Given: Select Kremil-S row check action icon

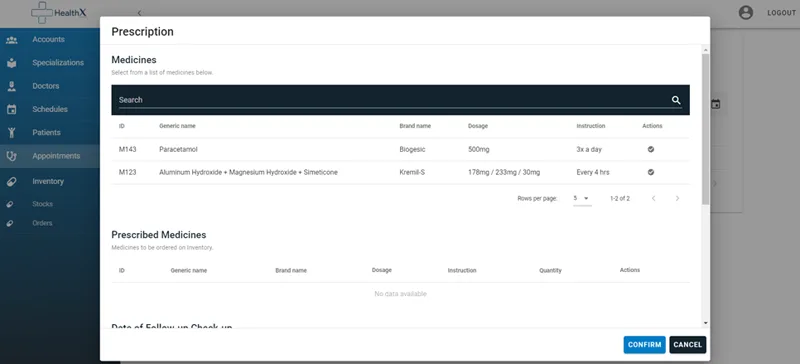Looking at the screenshot, I should [x=651, y=172].
